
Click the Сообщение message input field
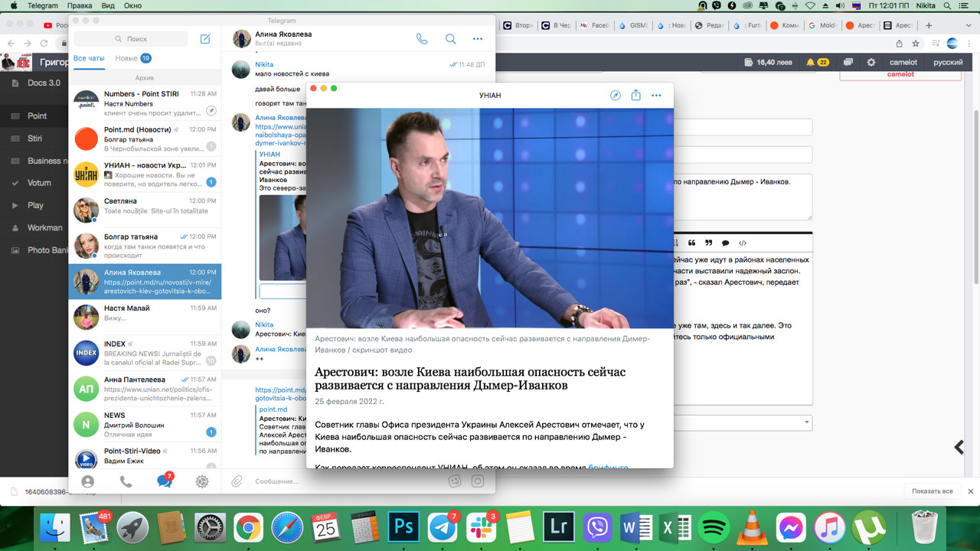tap(348, 481)
